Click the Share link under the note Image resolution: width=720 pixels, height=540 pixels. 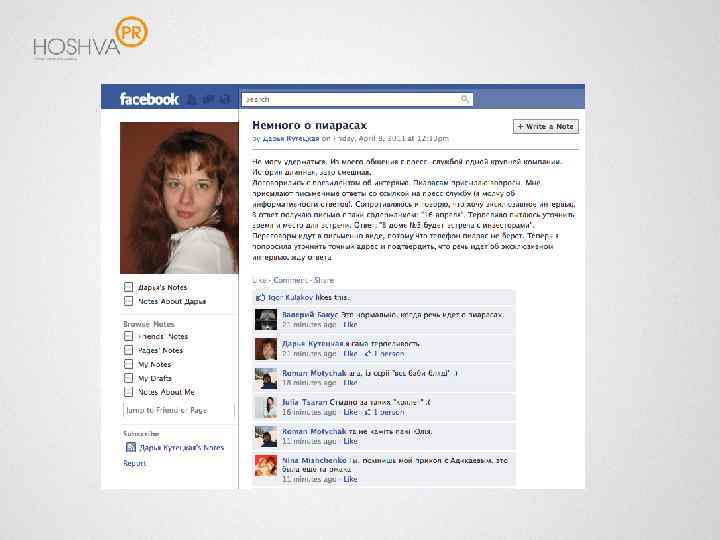[324, 280]
